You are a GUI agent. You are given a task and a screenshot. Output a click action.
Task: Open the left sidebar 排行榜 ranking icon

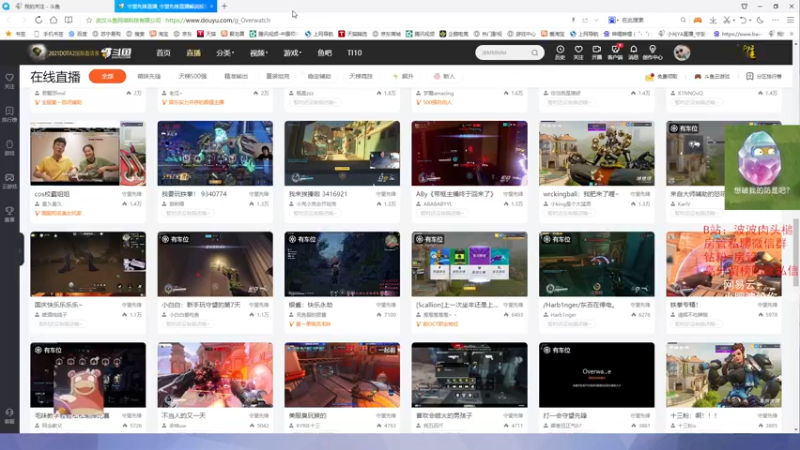click(x=9, y=114)
